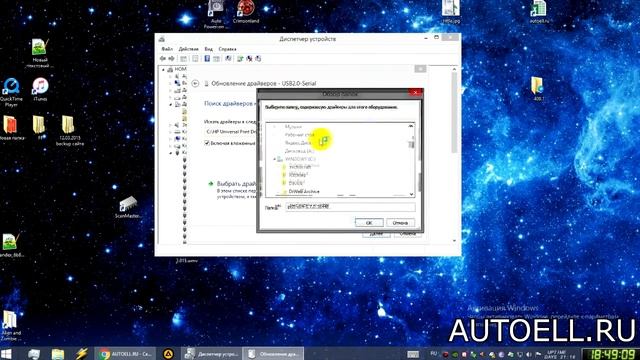Open the Crimsonland desktop shortcut
This screenshot has height=360, width=640.
tap(246, 11)
